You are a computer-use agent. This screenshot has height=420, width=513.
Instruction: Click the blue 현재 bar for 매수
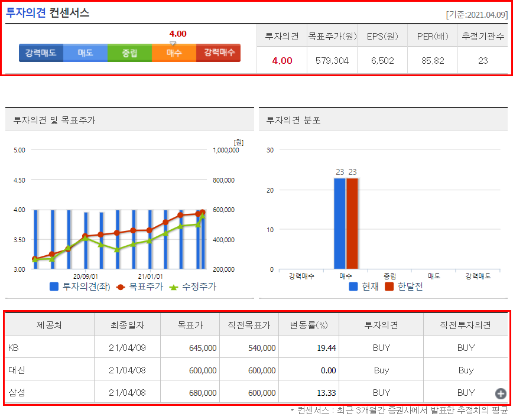(340, 223)
